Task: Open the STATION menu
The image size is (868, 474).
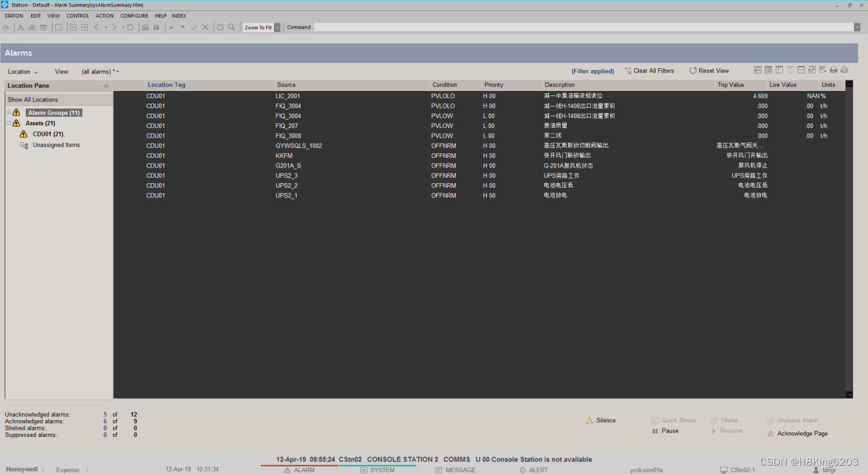Action: 14,16
